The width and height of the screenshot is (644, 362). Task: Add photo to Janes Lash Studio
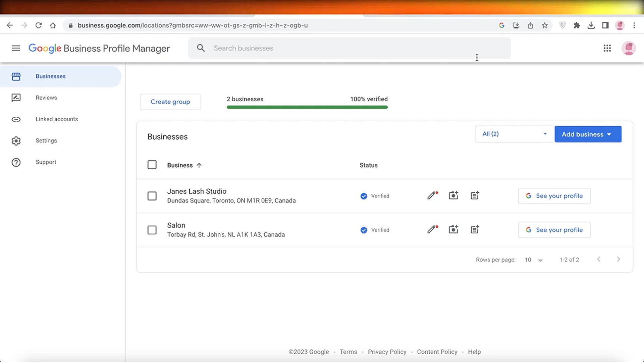(x=453, y=195)
